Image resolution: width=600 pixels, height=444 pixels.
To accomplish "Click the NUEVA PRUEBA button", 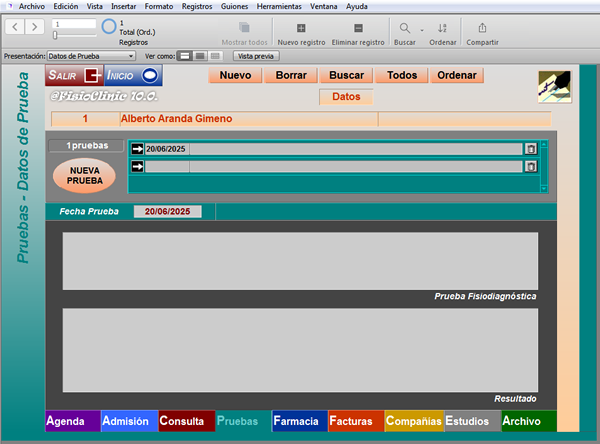I will [x=84, y=176].
